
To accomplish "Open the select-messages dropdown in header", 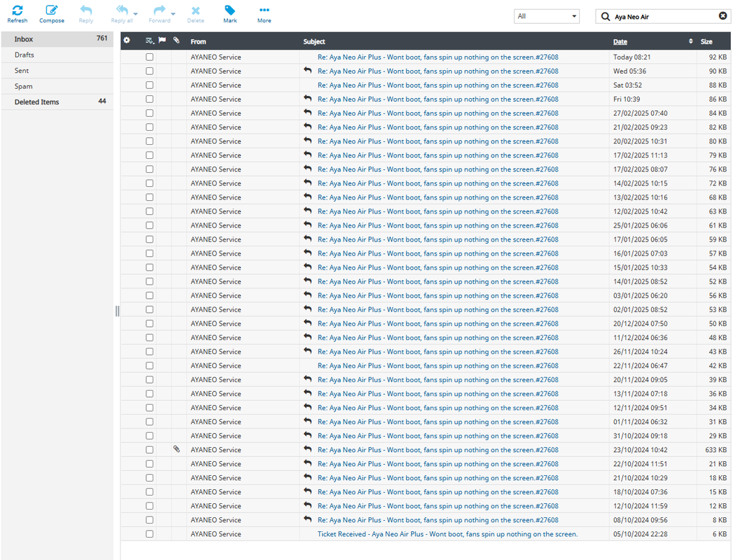I will point(150,41).
